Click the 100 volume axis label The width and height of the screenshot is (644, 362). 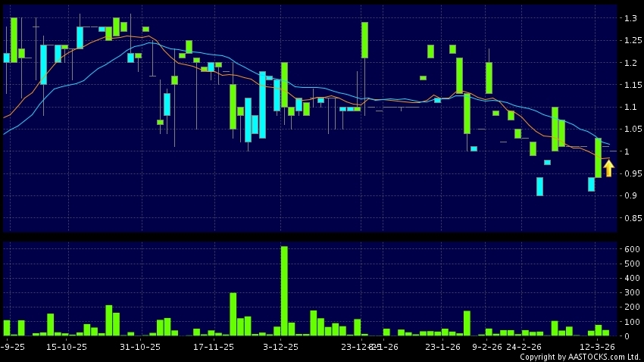pyautogui.click(x=630, y=321)
